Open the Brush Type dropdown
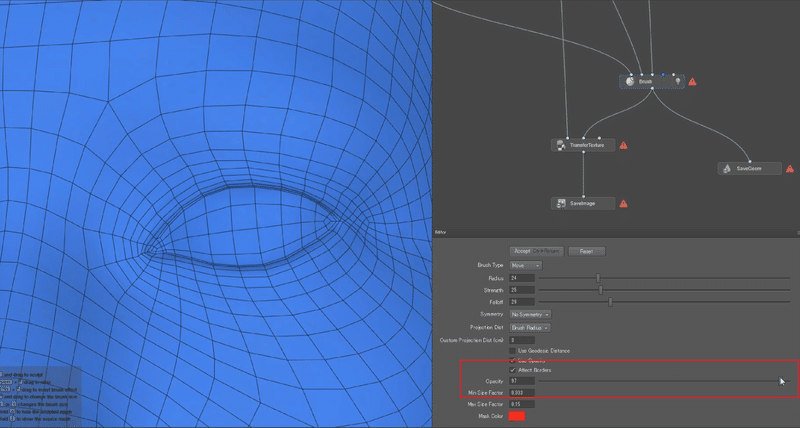Screen dimensions: 800x428 coord(526,265)
